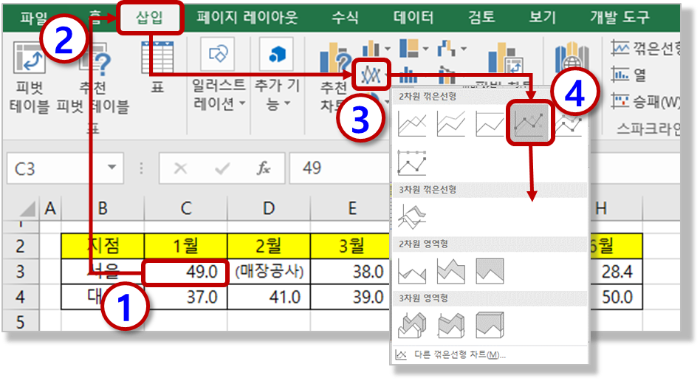Select 100% stacked line with markers chart

point(412,163)
